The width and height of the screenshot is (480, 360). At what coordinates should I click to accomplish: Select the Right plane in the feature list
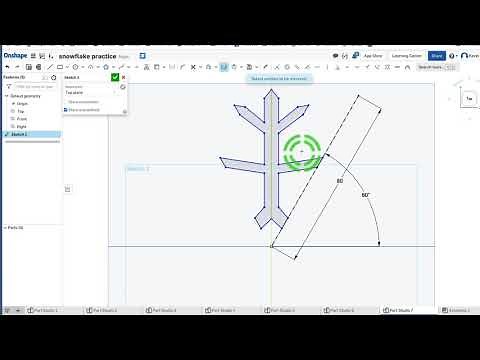[x=21, y=127]
